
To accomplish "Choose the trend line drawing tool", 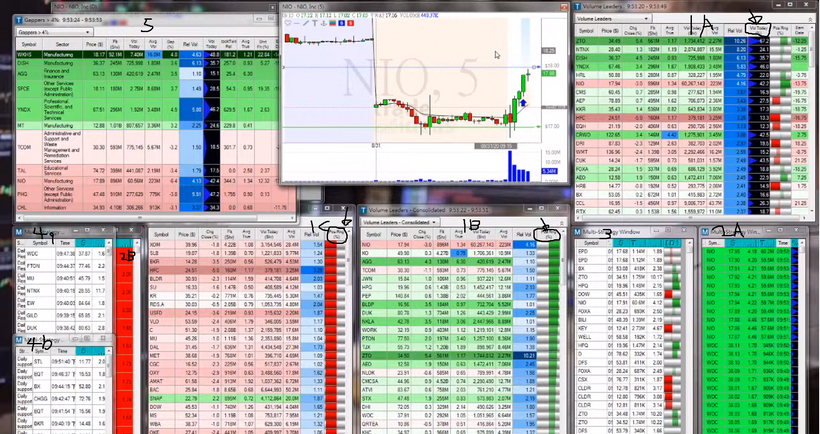I will pyautogui.click(x=305, y=23).
